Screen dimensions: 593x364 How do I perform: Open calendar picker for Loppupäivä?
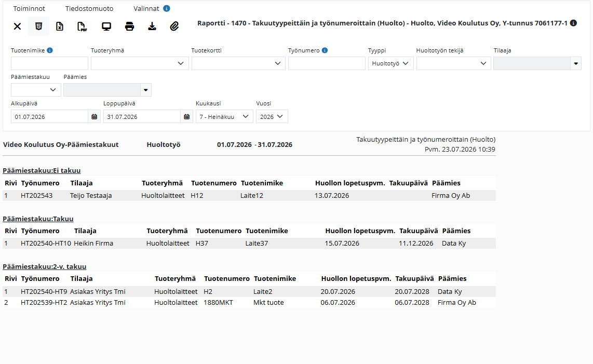pos(186,116)
